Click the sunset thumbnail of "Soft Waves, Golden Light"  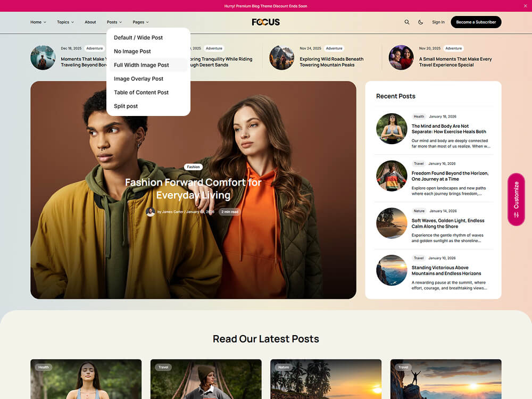point(392,223)
